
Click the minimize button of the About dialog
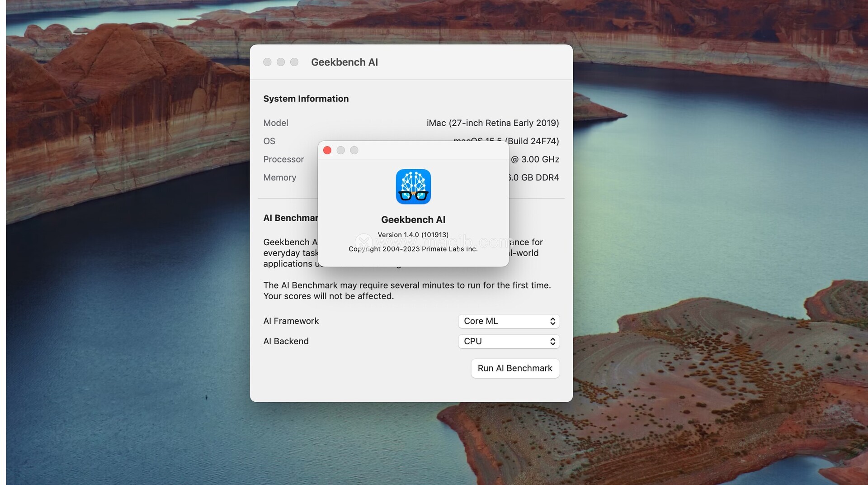pos(341,150)
